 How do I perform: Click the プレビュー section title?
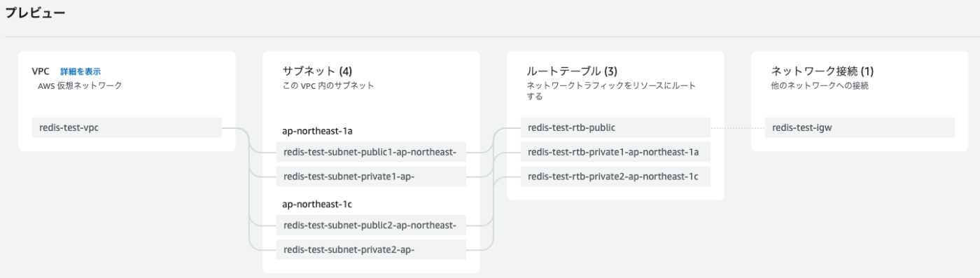point(36,13)
